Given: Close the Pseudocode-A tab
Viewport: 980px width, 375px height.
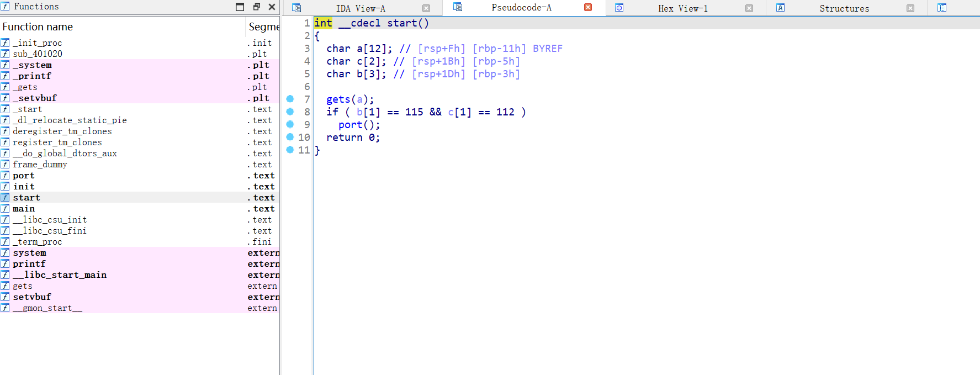Looking at the screenshot, I should [x=588, y=7].
